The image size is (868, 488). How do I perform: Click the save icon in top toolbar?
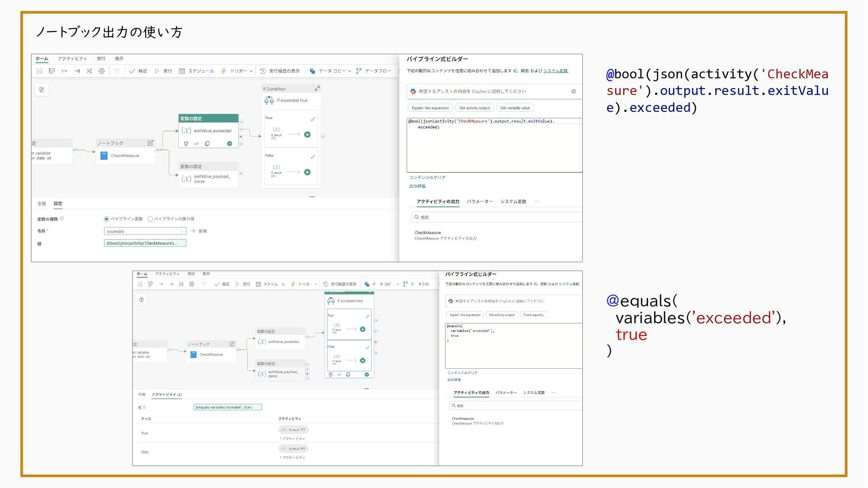coord(40,71)
